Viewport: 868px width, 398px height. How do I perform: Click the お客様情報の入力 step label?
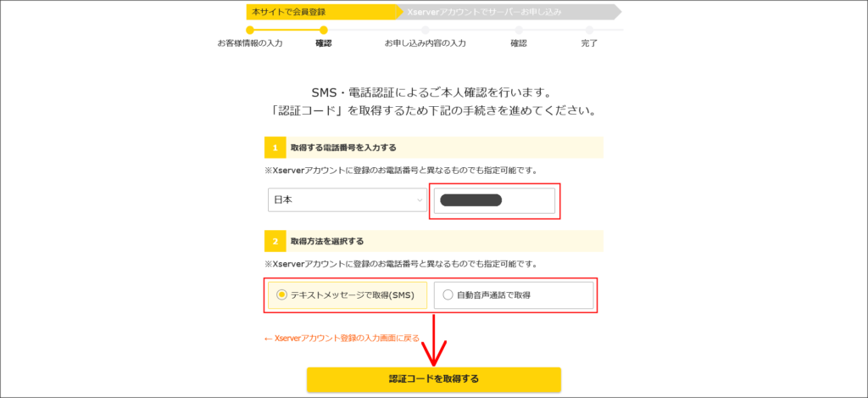click(x=250, y=43)
